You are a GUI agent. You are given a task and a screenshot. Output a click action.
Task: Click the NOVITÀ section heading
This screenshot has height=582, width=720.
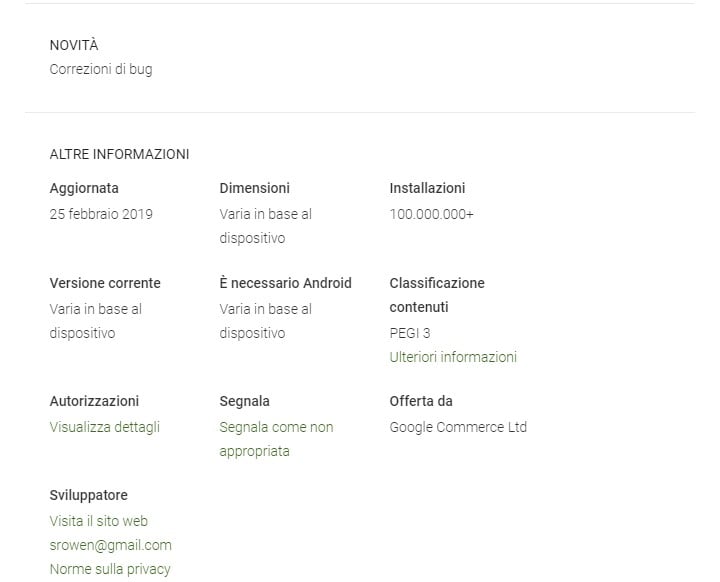click(x=74, y=45)
